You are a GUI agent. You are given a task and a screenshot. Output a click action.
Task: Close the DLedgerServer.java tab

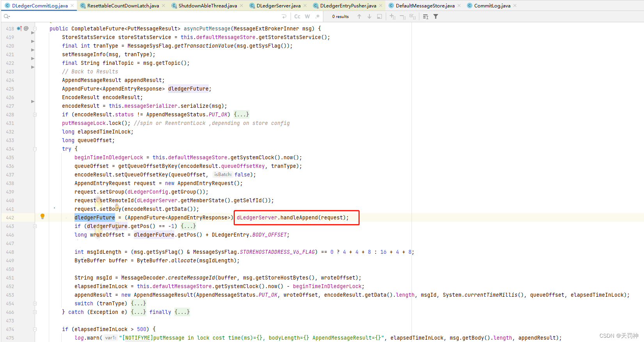(x=305, y=5)
